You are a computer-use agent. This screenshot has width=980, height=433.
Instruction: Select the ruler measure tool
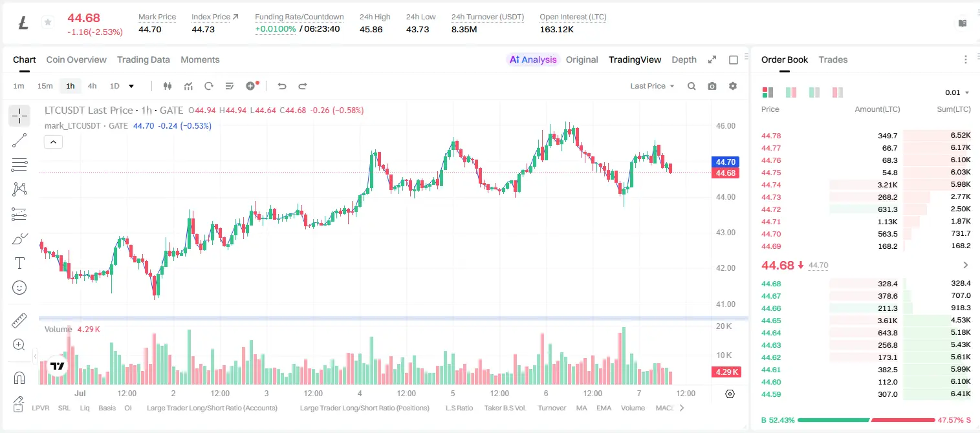(x=19, y=320)
